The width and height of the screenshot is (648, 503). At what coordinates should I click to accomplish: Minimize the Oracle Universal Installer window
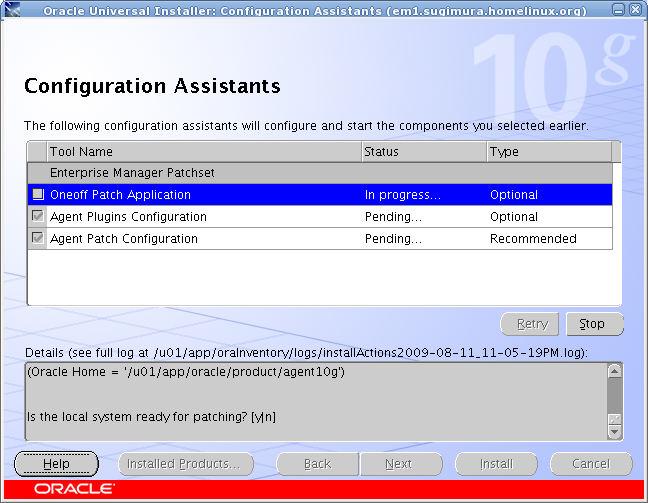[618, 10]
